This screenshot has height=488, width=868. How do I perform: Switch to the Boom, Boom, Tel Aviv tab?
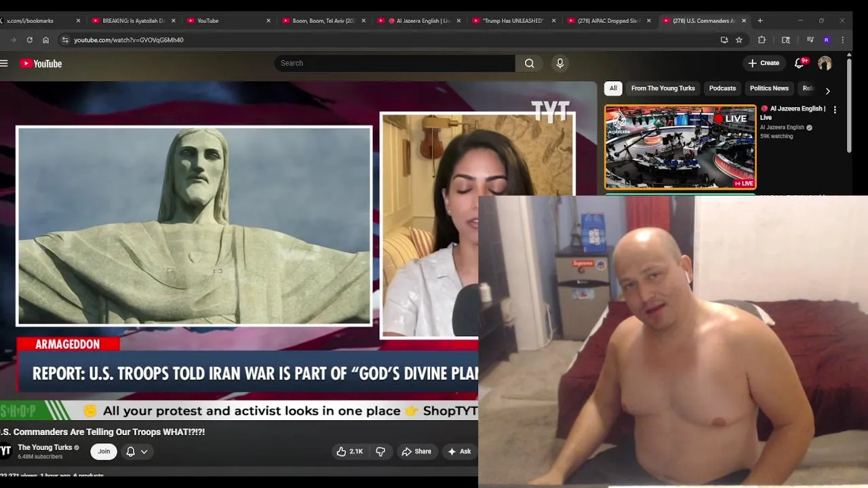pyautogui.click(x=323, y=21)
